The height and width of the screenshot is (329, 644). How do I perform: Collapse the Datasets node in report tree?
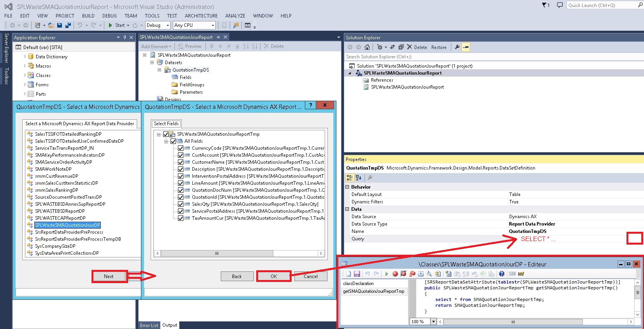(x=152, y=62)
